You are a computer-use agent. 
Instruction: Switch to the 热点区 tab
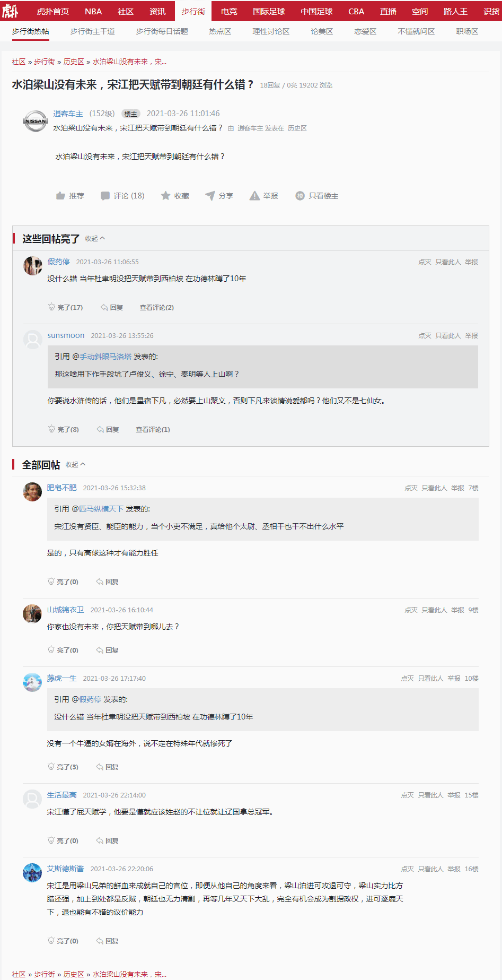[x=220, y=31]
